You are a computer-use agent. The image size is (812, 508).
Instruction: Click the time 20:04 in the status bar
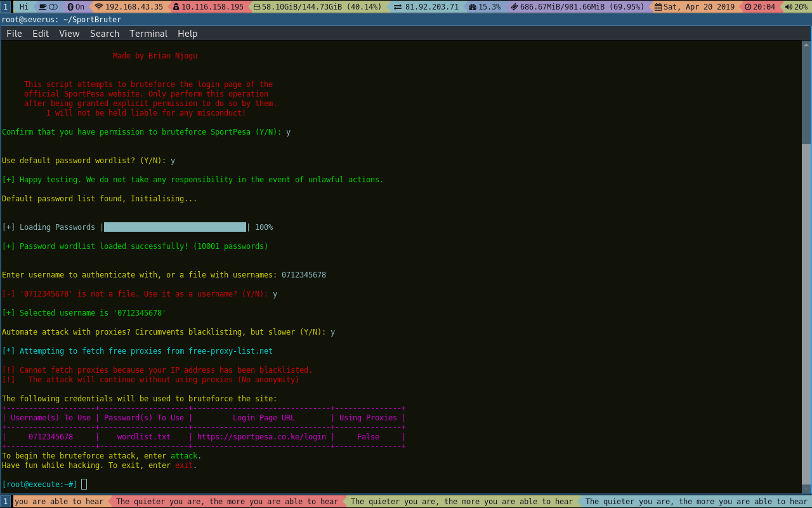(x=764, y=6)
